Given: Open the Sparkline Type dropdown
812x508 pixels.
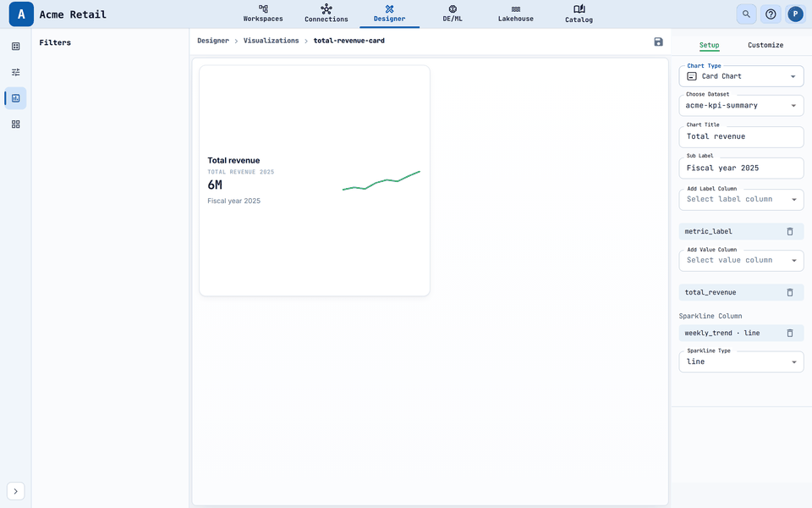Looking at the screenshot, I should [x=741, y=362].
